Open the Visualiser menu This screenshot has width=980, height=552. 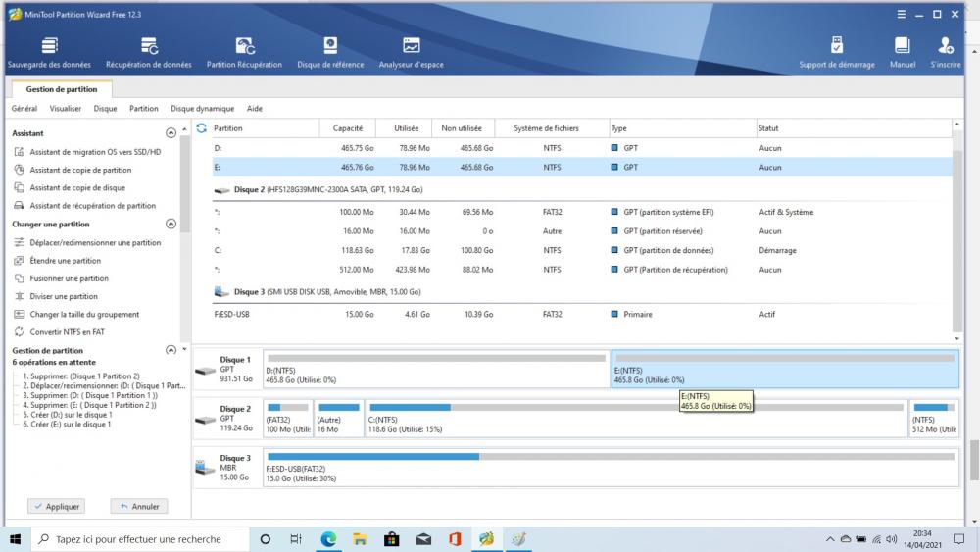(x=66, y=109)
